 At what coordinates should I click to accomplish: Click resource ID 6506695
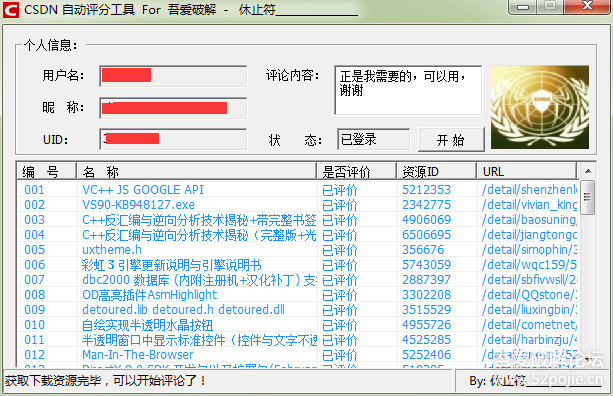(x=427, y=235)
